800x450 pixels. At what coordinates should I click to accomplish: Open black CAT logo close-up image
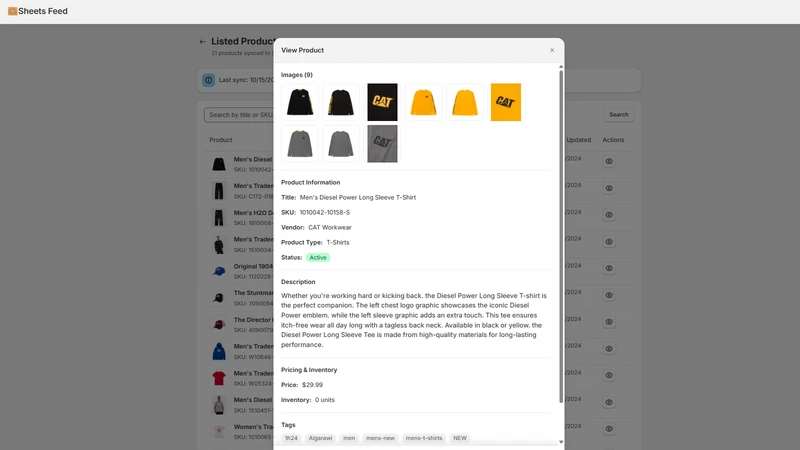coord(382,102)
